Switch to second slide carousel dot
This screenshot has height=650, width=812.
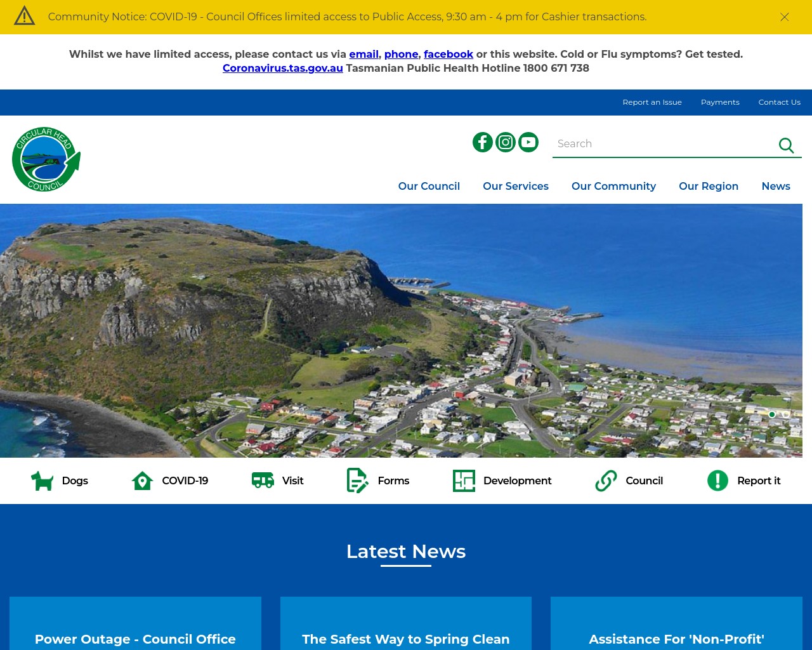pos(786,415)
